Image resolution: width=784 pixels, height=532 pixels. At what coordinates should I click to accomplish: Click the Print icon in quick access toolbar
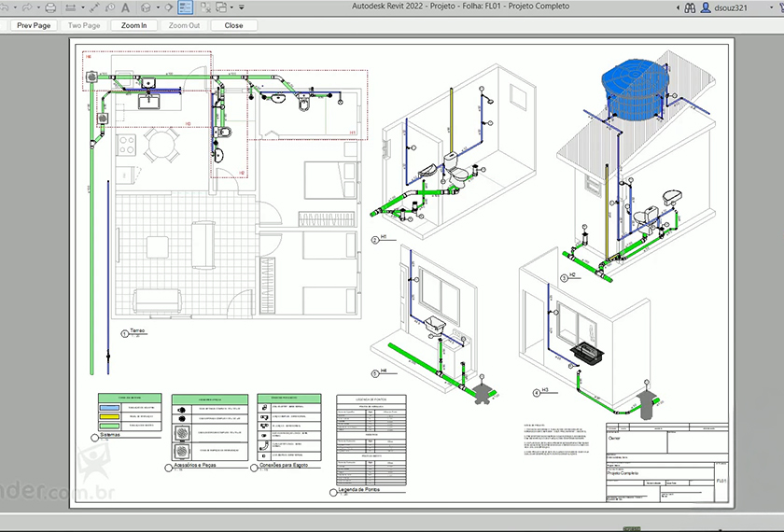(x=50, y=7)
